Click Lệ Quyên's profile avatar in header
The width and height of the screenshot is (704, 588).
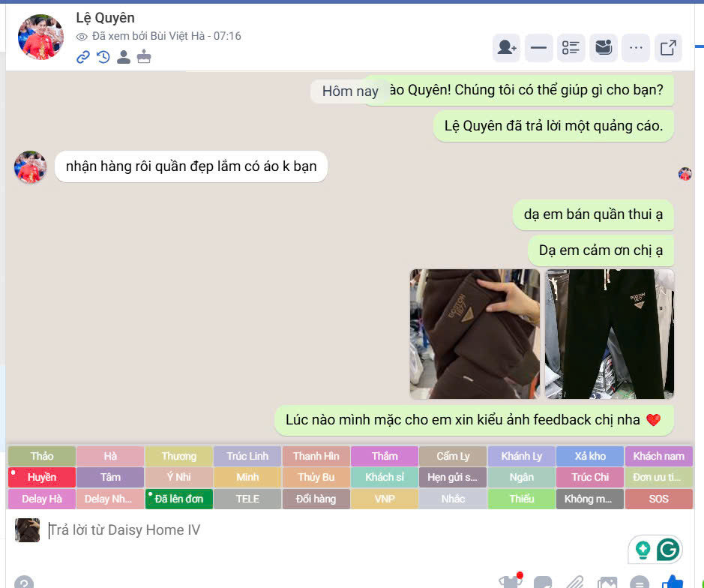(40, 37)
